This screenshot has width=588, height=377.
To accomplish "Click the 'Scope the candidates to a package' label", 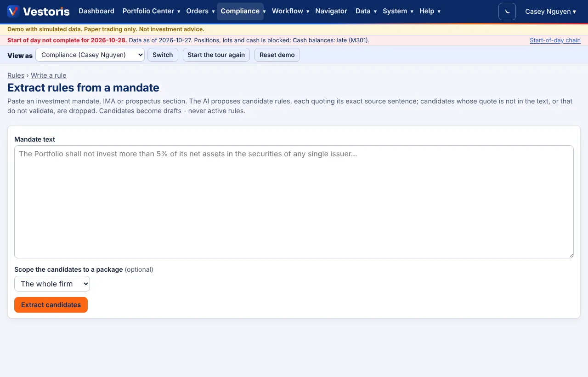I will (x=68, y=269).
